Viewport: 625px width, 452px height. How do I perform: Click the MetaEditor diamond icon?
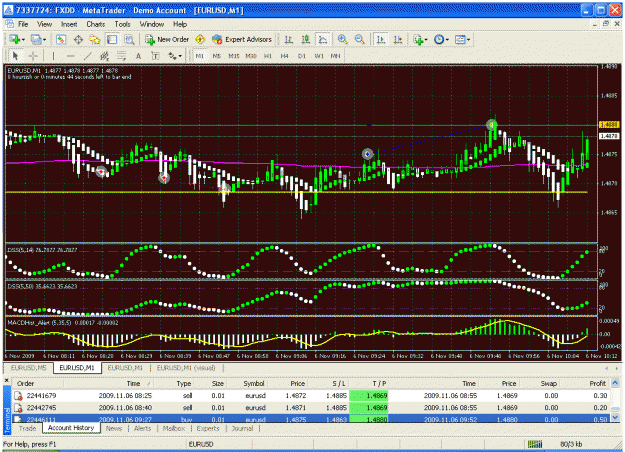point(200,39)
